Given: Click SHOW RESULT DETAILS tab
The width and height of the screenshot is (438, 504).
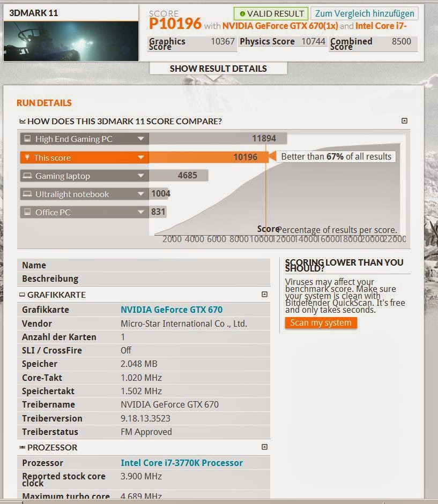Looking at the screenshot, I should [218, 69].
